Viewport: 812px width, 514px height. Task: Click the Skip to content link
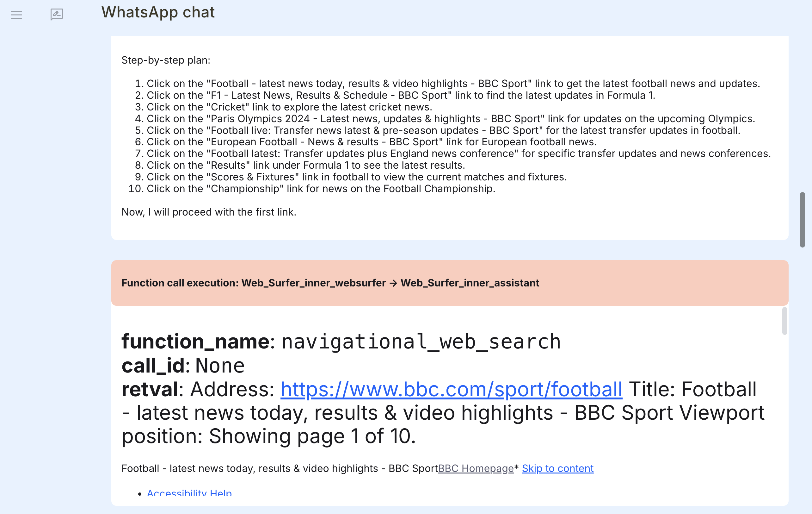[x=557, y=468]
